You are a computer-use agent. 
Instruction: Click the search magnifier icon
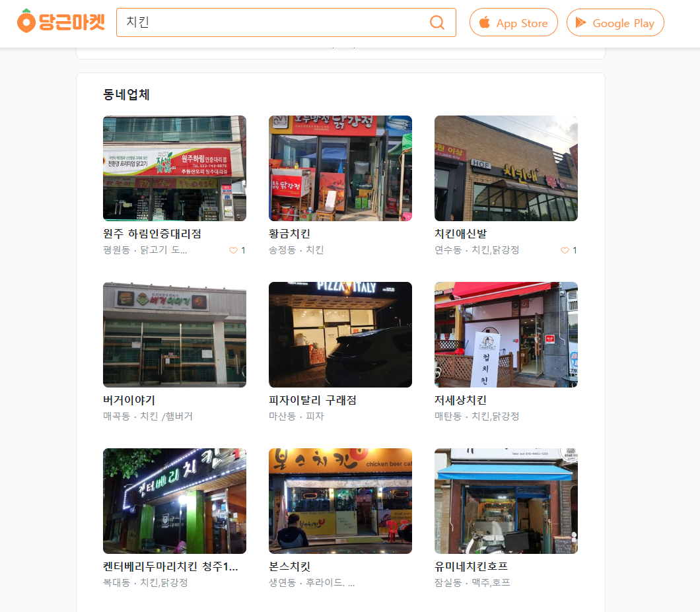tap(437, 22)
